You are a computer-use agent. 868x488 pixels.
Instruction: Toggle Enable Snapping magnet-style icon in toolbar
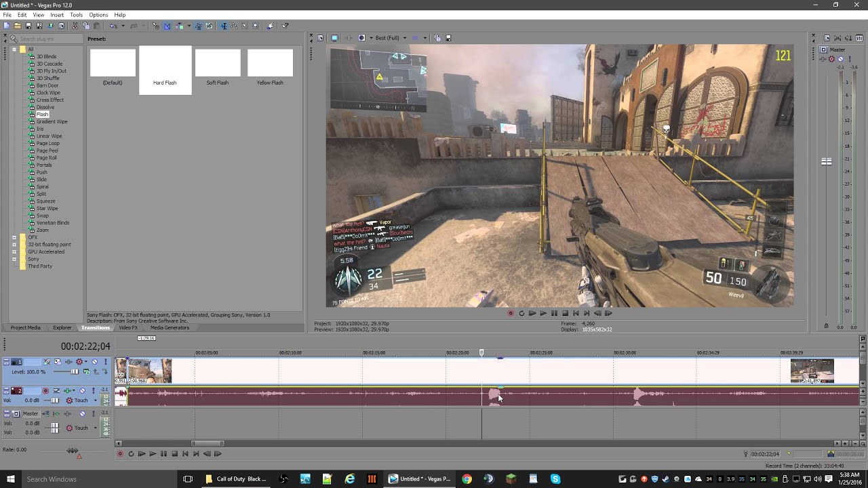pos(155,26)
